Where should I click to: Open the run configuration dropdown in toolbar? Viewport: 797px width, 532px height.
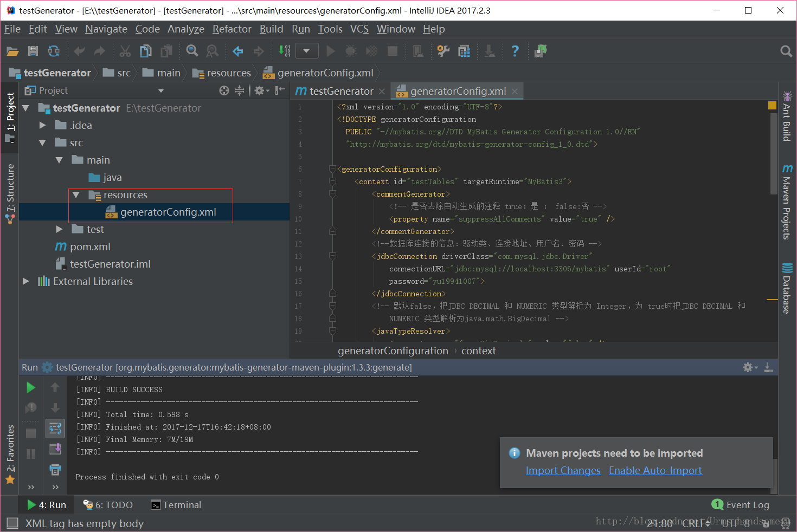pyautogui.click(x=306, y=51)
